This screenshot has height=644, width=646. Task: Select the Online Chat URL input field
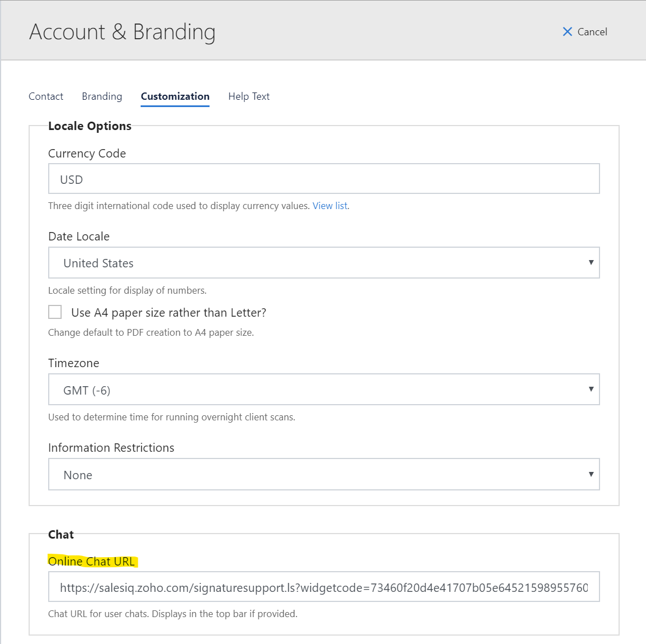tap(324, 586)
